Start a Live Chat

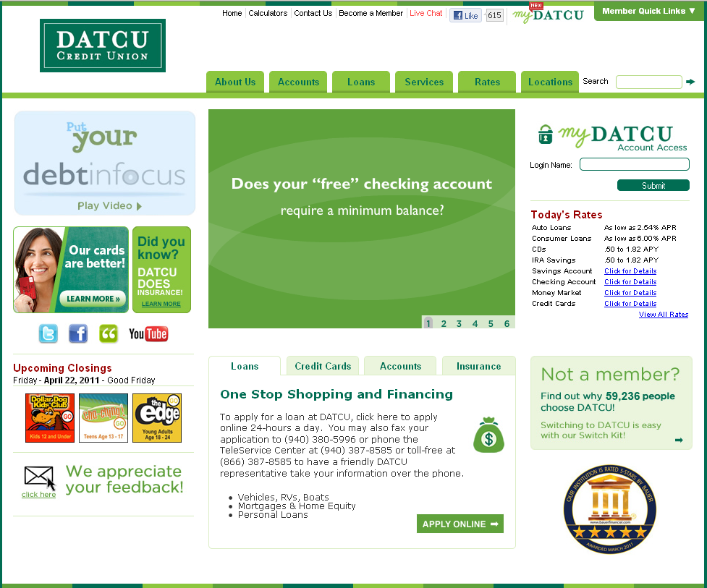click(426, 13)
